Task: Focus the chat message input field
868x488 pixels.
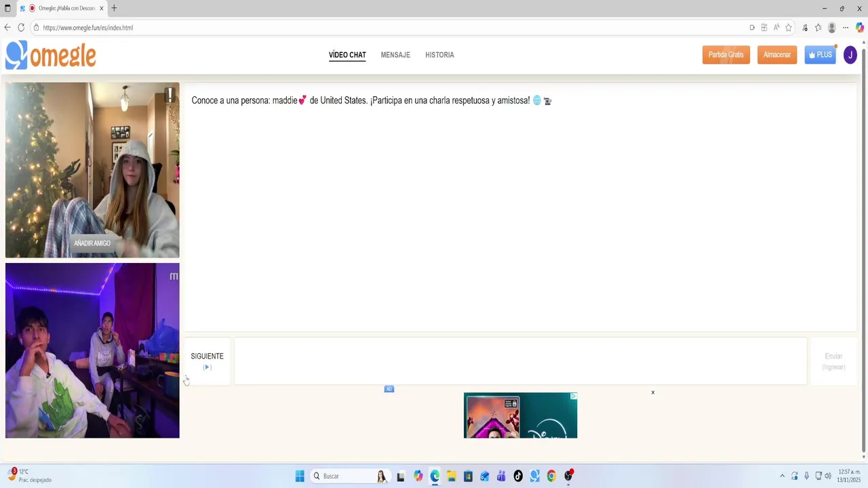Action: tap(521, 361)
